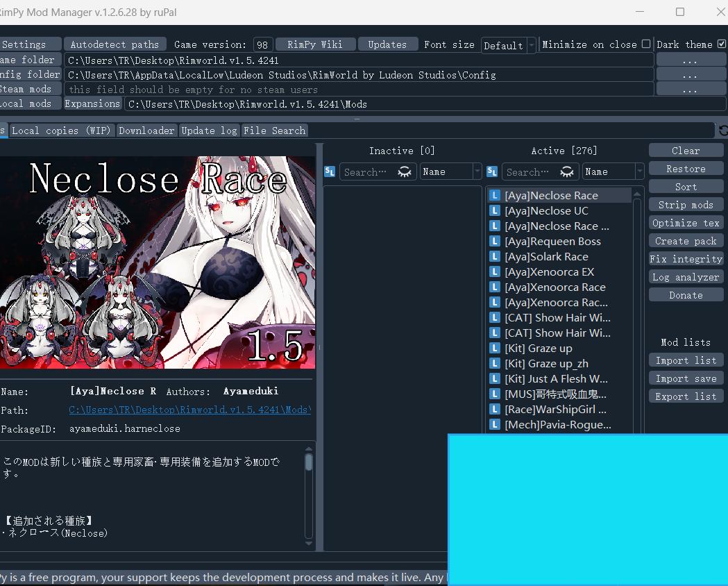728x586 pixels.
Task: Click Export list button
Action: 686,396
